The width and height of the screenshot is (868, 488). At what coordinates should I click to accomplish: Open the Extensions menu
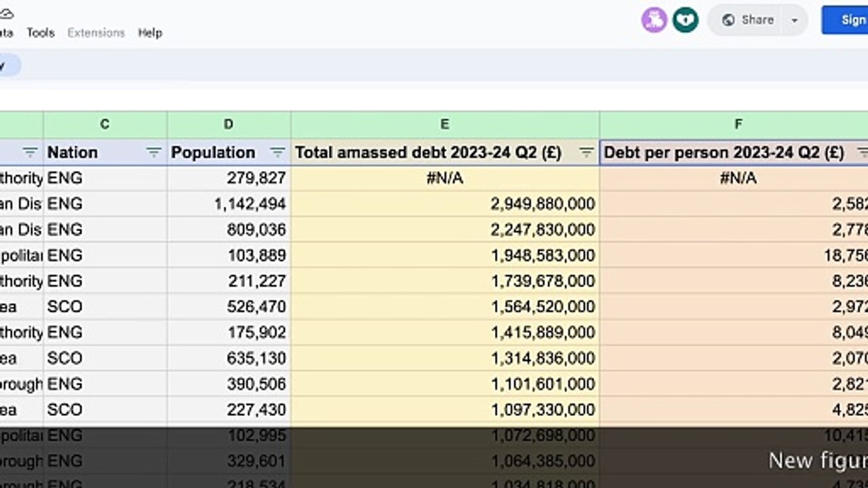(x=96, y=33)
